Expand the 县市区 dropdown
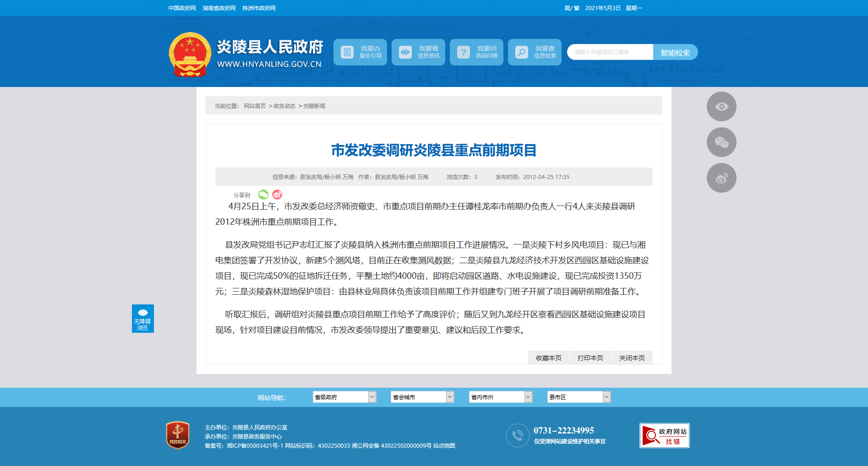This screenshot has width=868, height=466. tap(579, 397)
